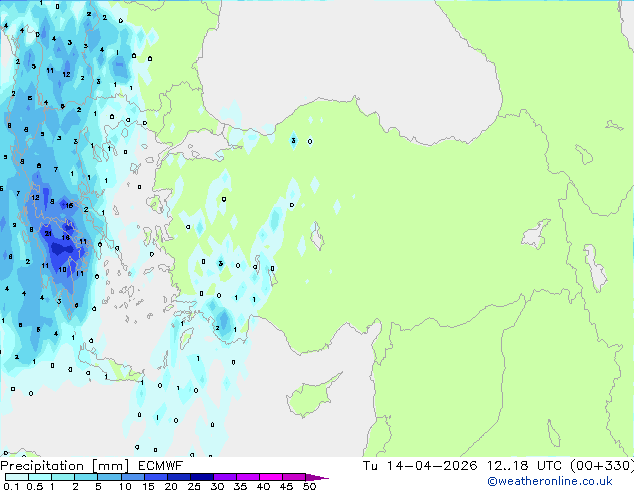The width and height of the screenshot is (634, 490).
Task: Click the legend swatch between 0.5 and 1
Action: (x=40, y=477)
